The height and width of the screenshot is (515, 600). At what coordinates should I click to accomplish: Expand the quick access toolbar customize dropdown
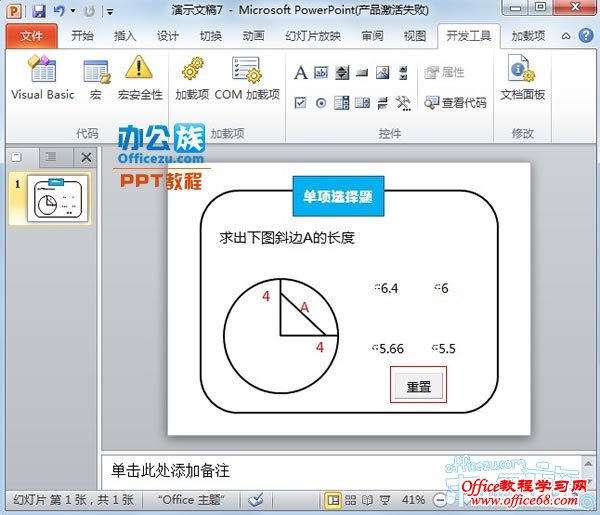tap(109, 12)
